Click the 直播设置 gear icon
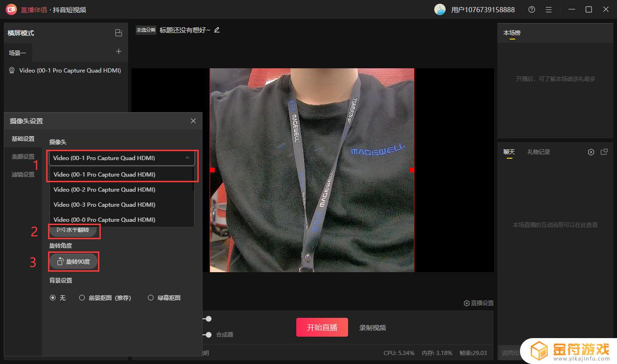The height and width of the screenshot is (364, 617). pyautogui.click(x=467, y=303)
